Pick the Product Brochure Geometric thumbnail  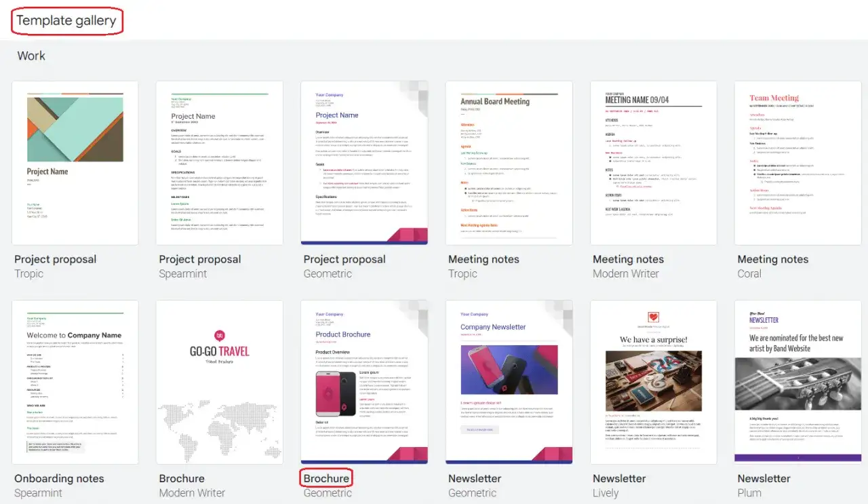(x=364, y=382)
